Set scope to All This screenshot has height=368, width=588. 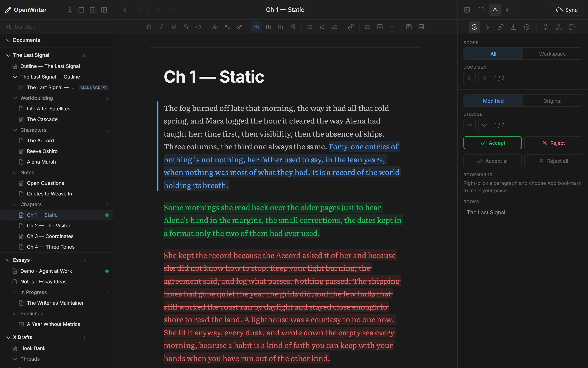pos(493,54)
